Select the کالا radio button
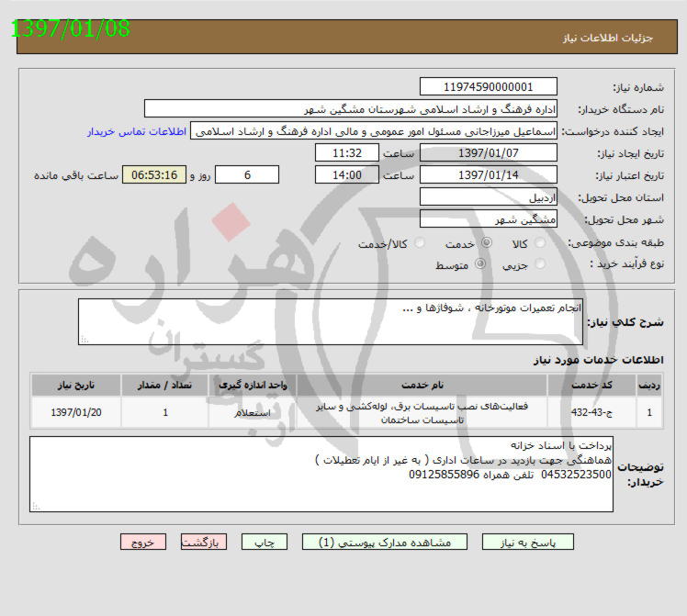687x616 pixels. tap(540, 242)
